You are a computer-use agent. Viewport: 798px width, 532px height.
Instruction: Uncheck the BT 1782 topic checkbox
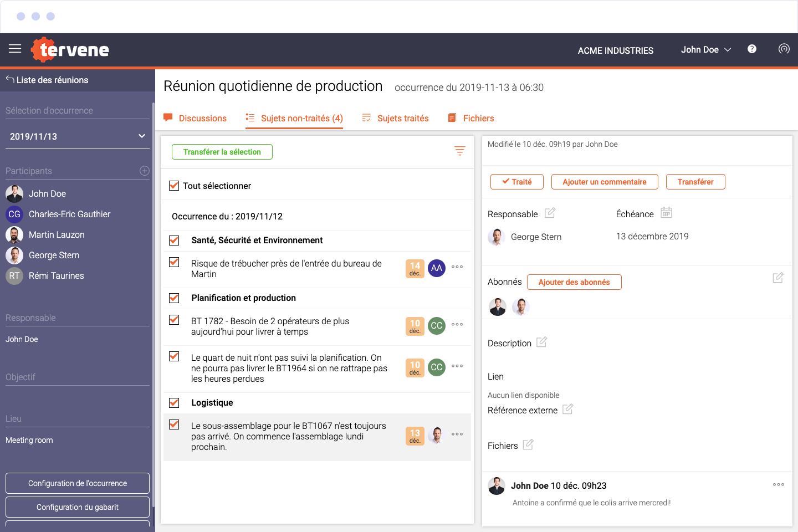(x=174, y=320)
